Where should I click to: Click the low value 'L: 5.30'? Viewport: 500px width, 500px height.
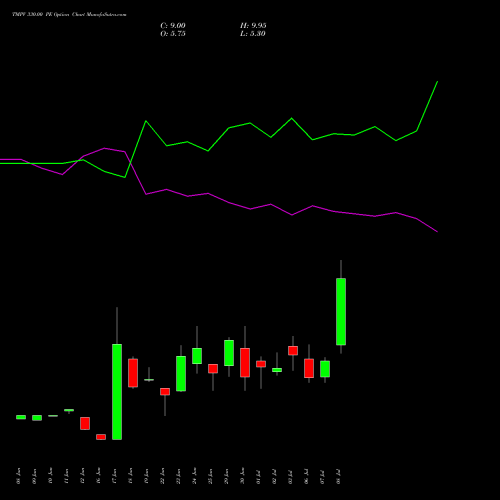tap(253, 34)
